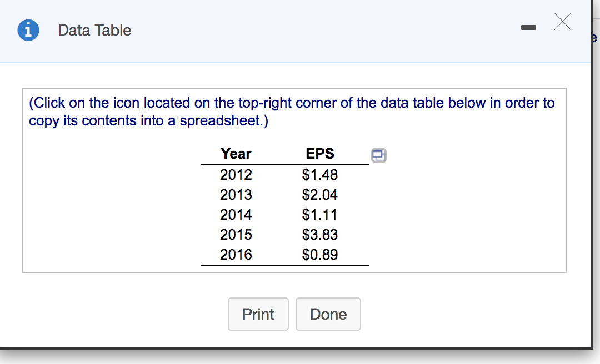600x364 pixels.
Task: Copy table contents to spreadsheet icon
Action: point(379,155)
